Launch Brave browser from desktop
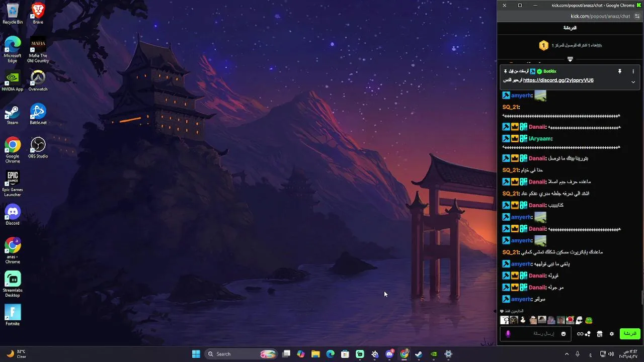Screen dimensions: 644x362 coord(38,14)
